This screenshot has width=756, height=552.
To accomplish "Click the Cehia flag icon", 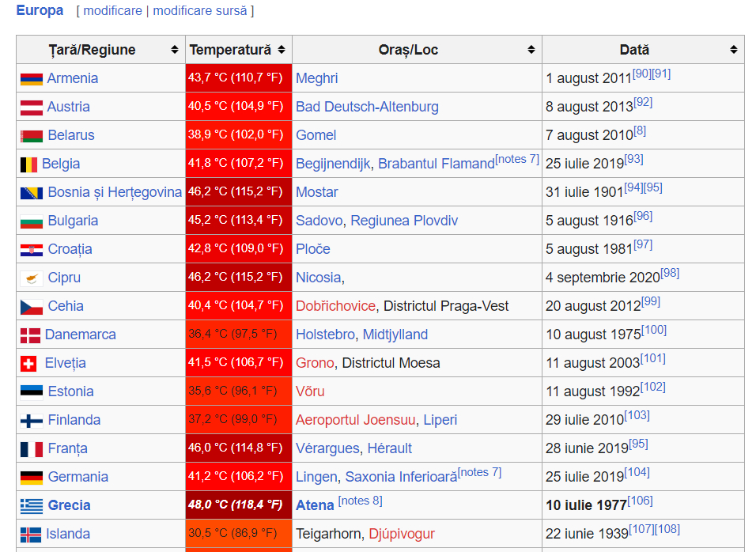I will [x=32, y=306].
